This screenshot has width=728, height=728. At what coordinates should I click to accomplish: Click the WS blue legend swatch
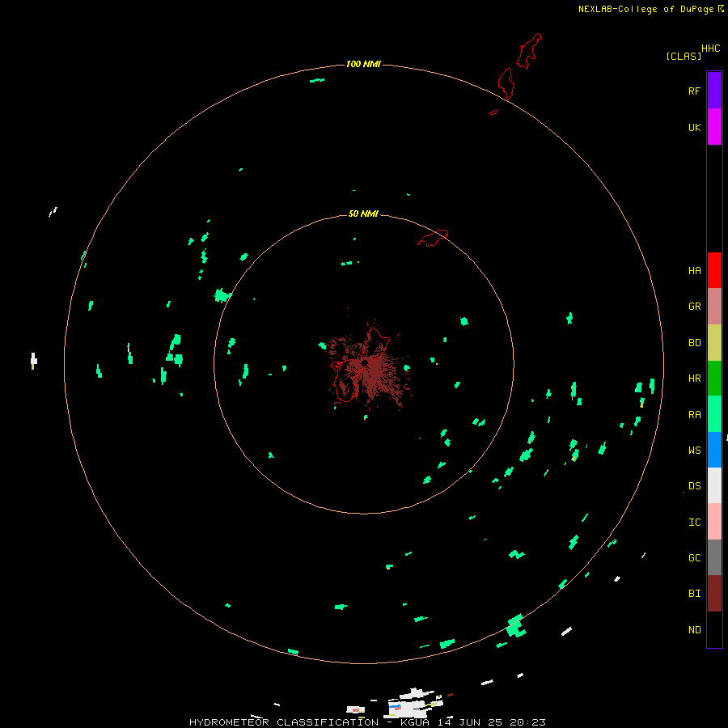[x=714, y=450]
